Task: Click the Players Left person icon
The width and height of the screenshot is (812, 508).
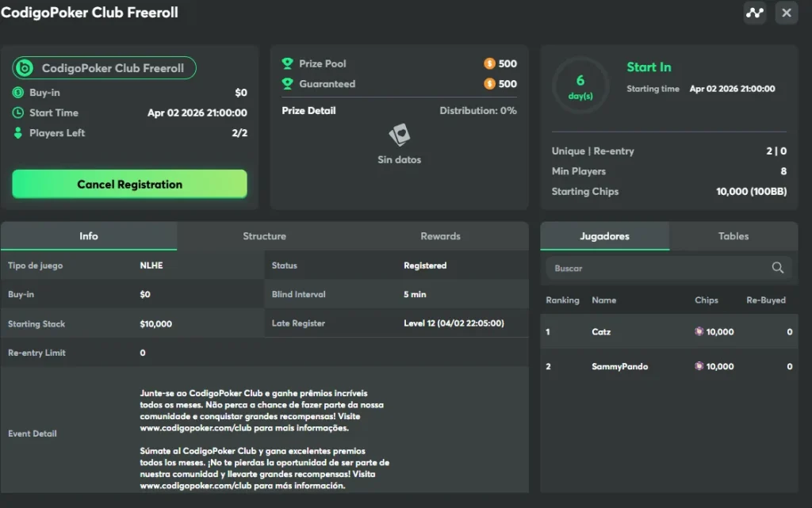Action: tap(18, 133)
